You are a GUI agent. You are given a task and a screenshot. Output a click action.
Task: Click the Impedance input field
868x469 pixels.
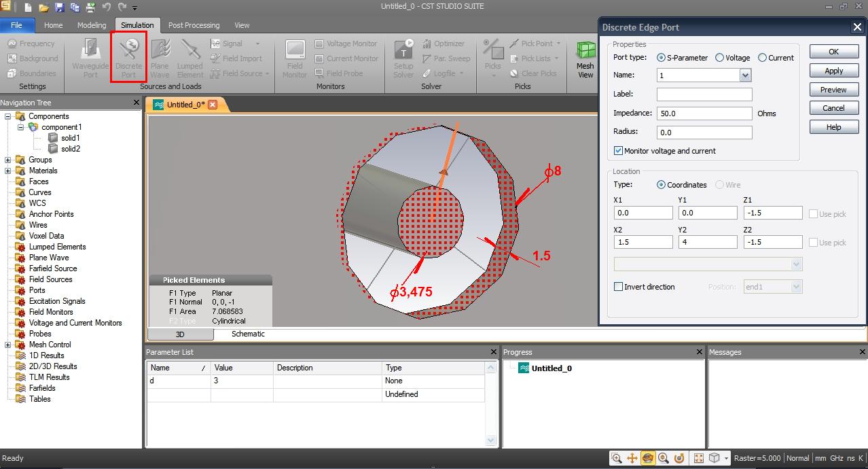click(x=704, y=114)
